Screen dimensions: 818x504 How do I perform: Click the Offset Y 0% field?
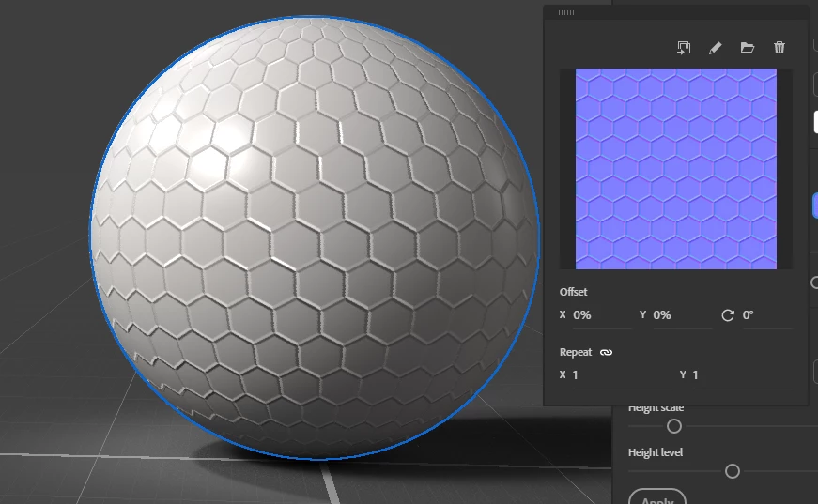683,315
